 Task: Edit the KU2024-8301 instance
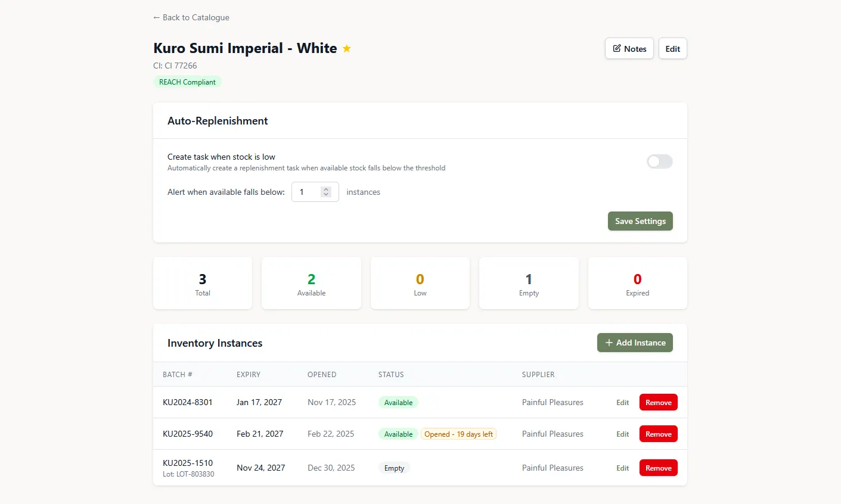(x=622, y=403)
